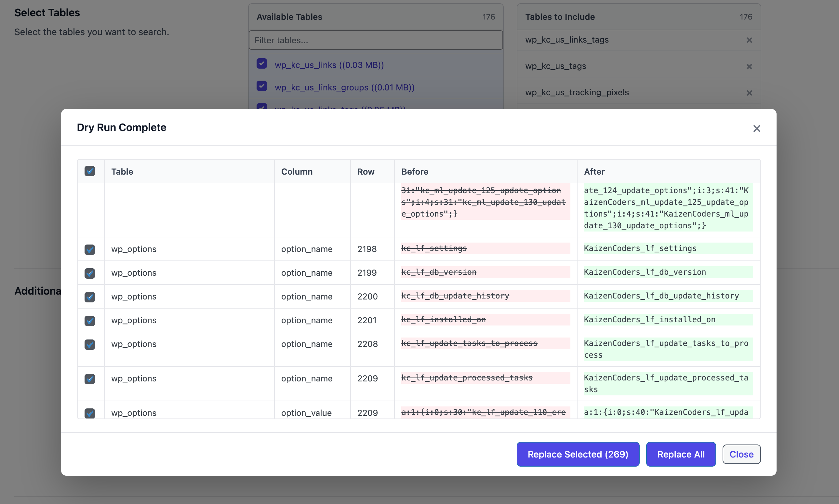Select the KaizenCoders_lf_update_tasks_to_process replacement value
The width and height of the screenshot is (839, 504).
pyautogui.click(x=666, y=349)
